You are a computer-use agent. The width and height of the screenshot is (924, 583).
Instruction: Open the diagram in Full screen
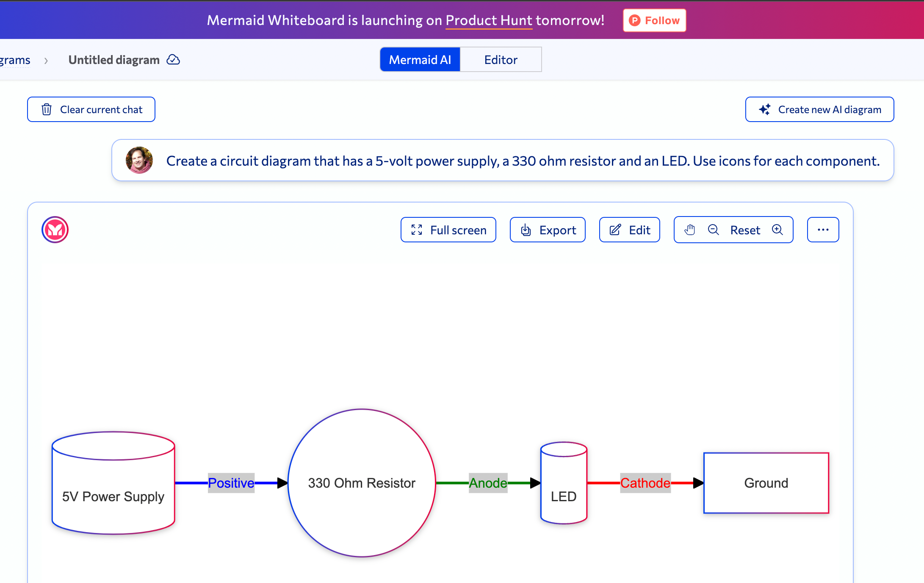448,230
